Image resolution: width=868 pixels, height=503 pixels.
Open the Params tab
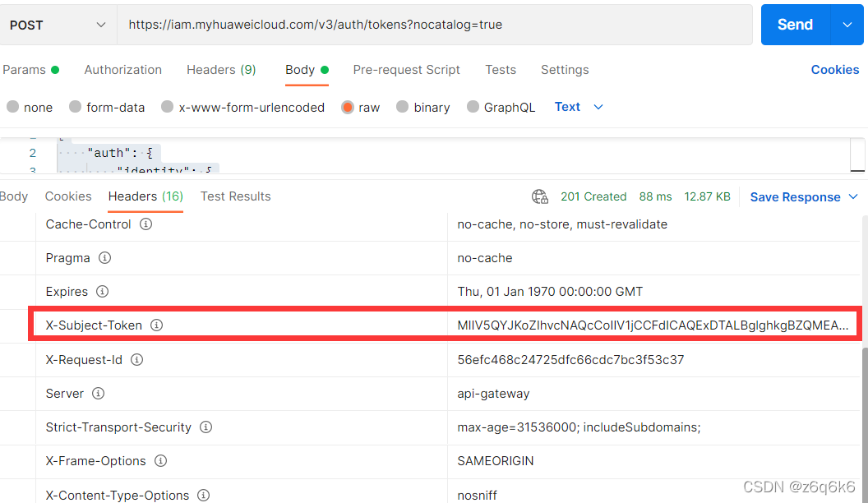tap(30, 70)
